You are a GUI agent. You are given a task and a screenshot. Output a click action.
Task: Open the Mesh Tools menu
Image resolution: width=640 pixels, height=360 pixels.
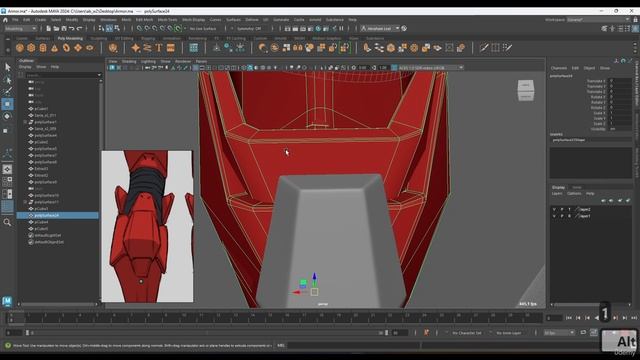[x=167, y=20]
